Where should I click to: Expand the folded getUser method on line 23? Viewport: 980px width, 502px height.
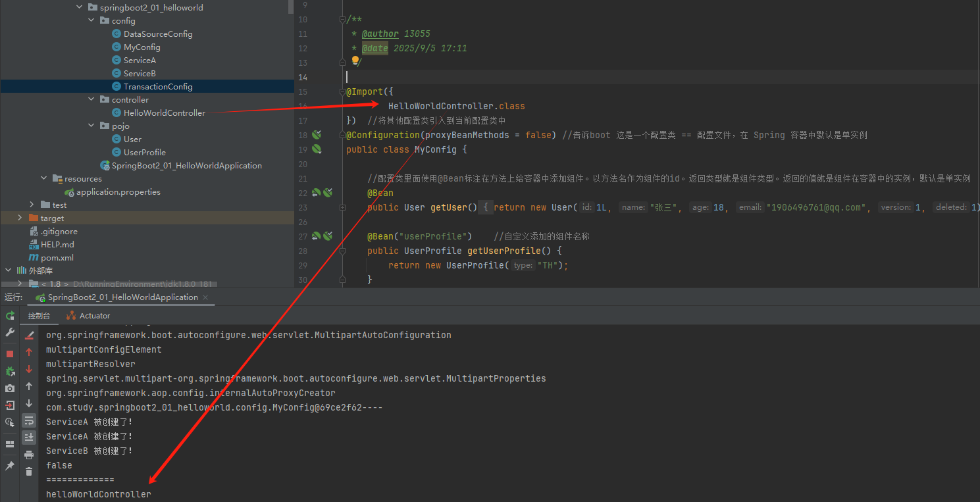pyautogui.click(x=342, y=207)
